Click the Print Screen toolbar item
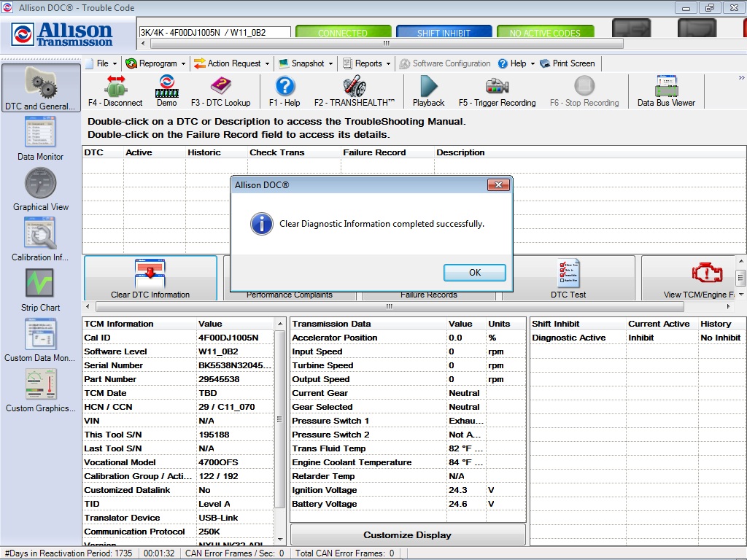Image resolution: width=747 pixels, height=560 pixels. pyautogui.click(x=568, y=63)
